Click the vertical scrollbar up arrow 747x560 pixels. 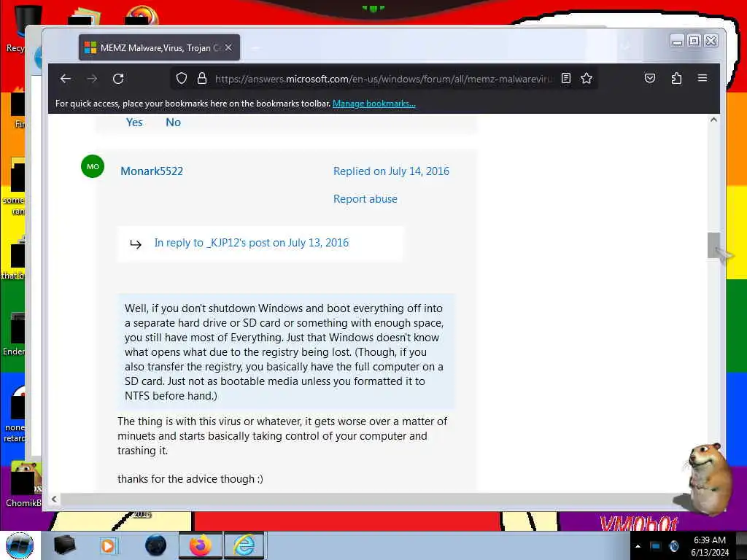click(x=713, y=120)
